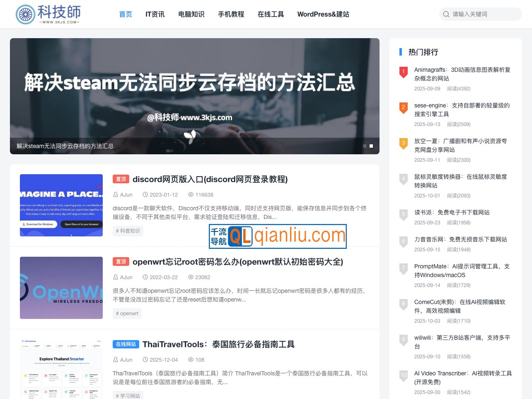Click the clock icon beside date 2023-01-12
The image size is (532, 399).
(x=145, y=195)
